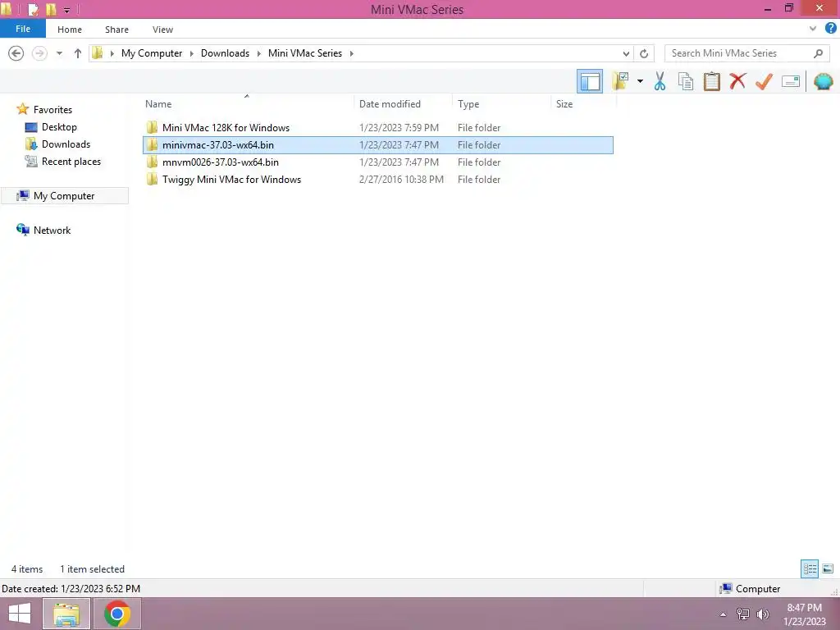The height and width of the screenshot is (630, 840).
Task: Click the orange checkmark Properties icon
Action: point(764,81)
